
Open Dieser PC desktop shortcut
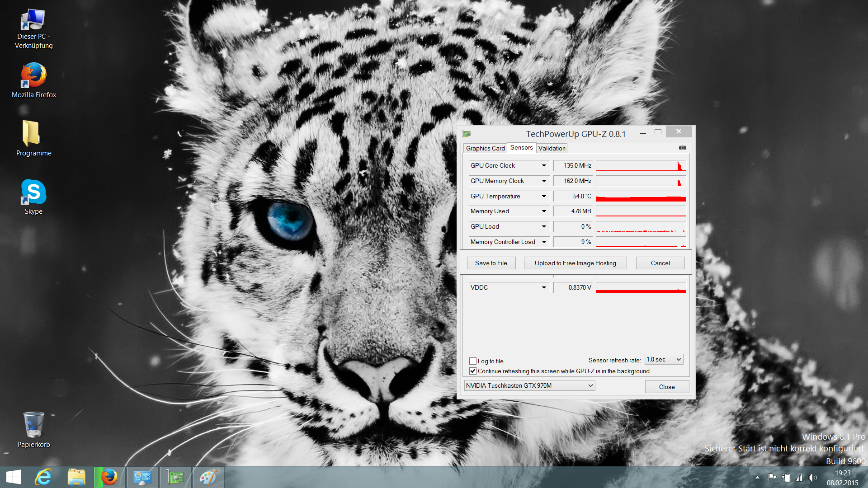33,29
